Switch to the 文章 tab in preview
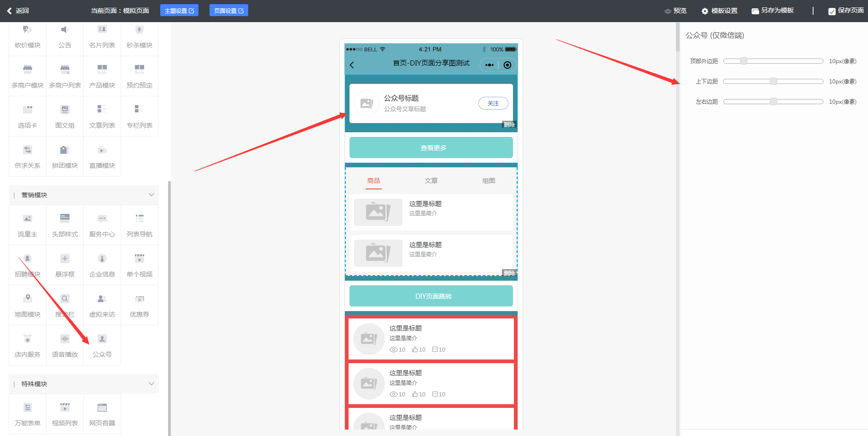This screenshot has width=868, height=436. click(x=431, y=181)
